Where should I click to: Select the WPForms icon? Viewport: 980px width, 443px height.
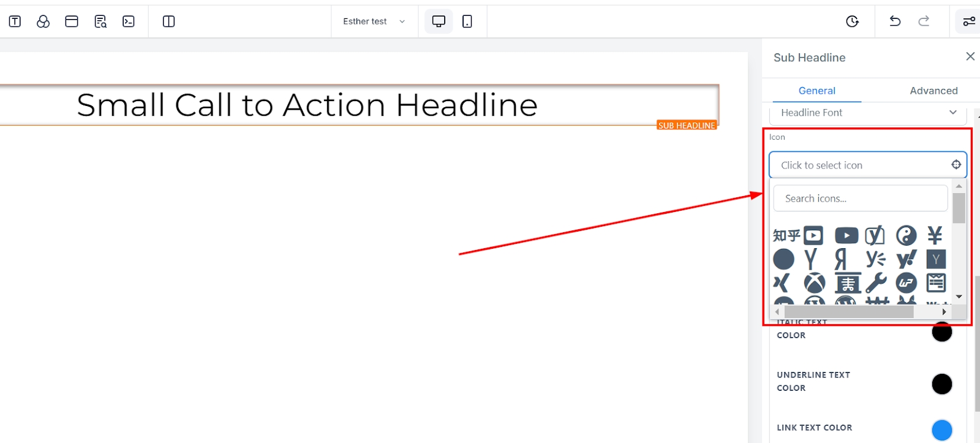[x=936, y=283]
